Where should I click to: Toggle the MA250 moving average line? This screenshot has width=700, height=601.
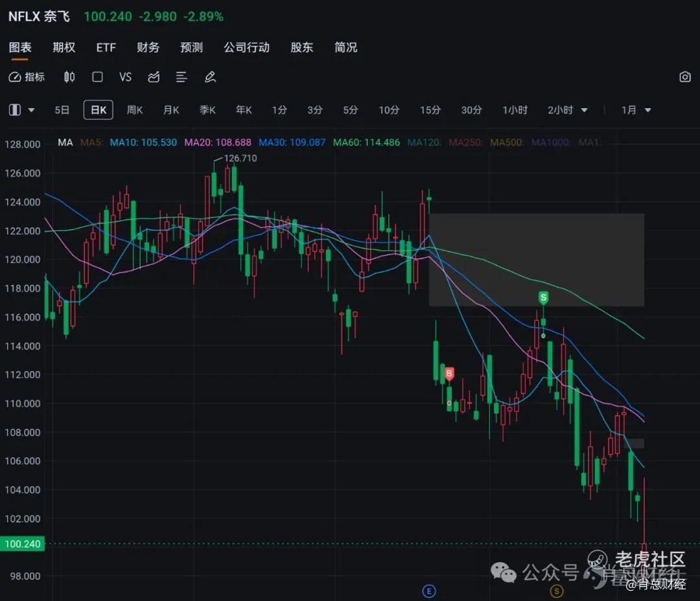coord(465,142)
